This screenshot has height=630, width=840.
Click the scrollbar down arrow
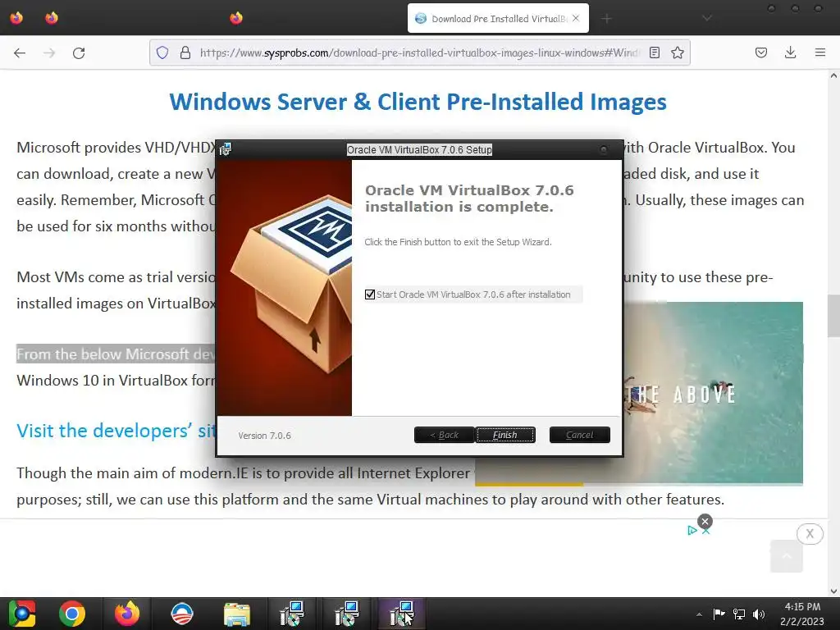pyautogui.click(x=833, y=591)
